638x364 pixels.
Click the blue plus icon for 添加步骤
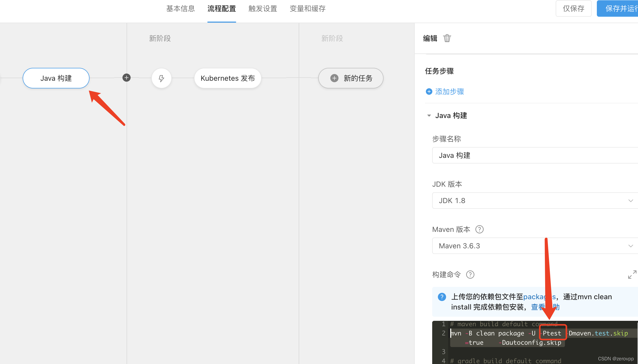tap(429, 92)
